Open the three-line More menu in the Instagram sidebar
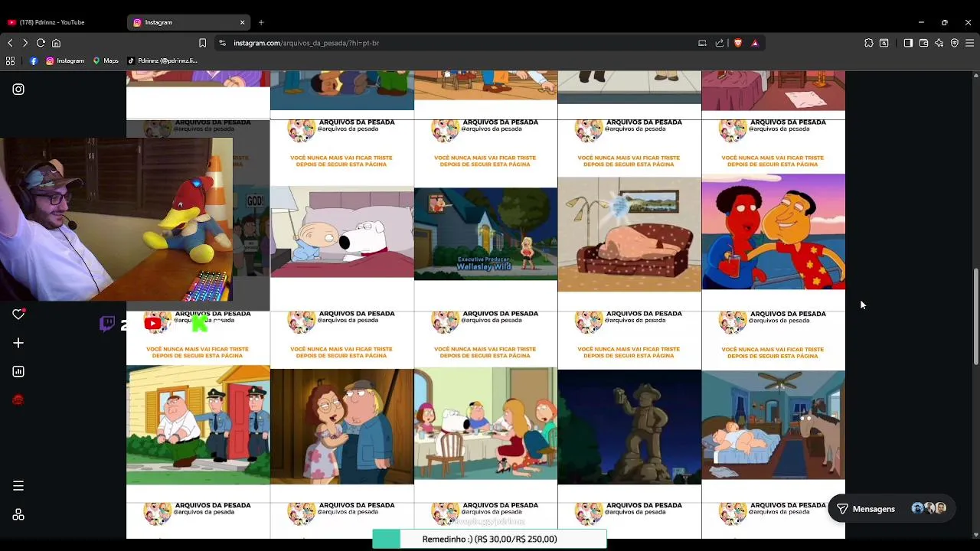Screen dimensions: 980x551 point(18,486)
